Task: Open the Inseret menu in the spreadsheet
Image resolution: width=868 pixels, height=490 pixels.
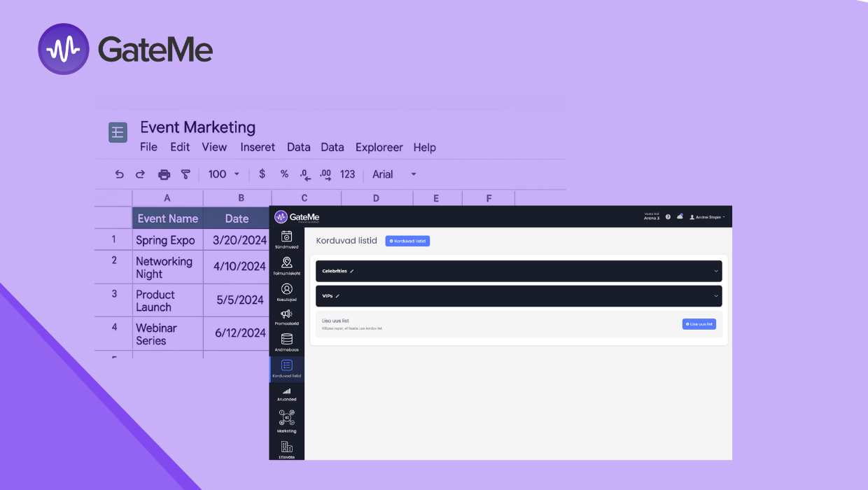Action: (258, 147)
